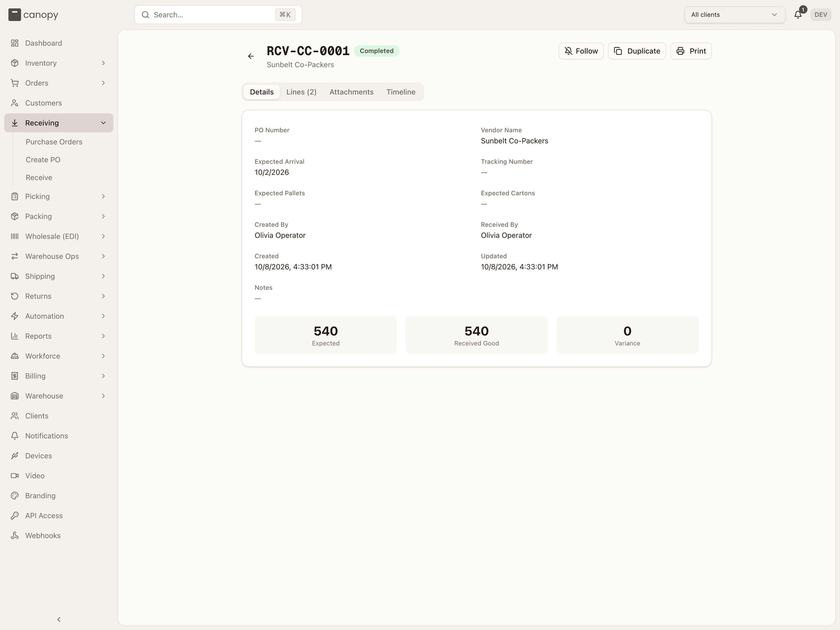Viewport: 840px width, 630px height.
Task: Switch to the Details tab
Action: (262, 92)
